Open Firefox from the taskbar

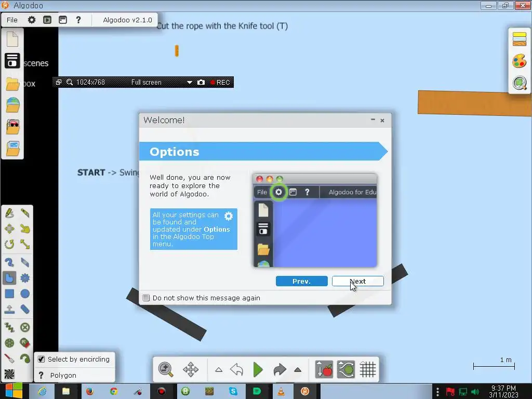[89, 392]
